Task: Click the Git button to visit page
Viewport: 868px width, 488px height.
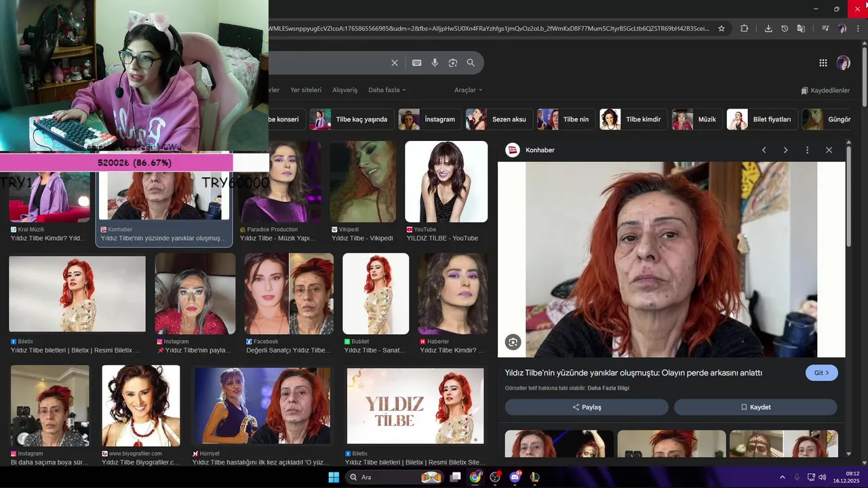Action: pos(822,373)
